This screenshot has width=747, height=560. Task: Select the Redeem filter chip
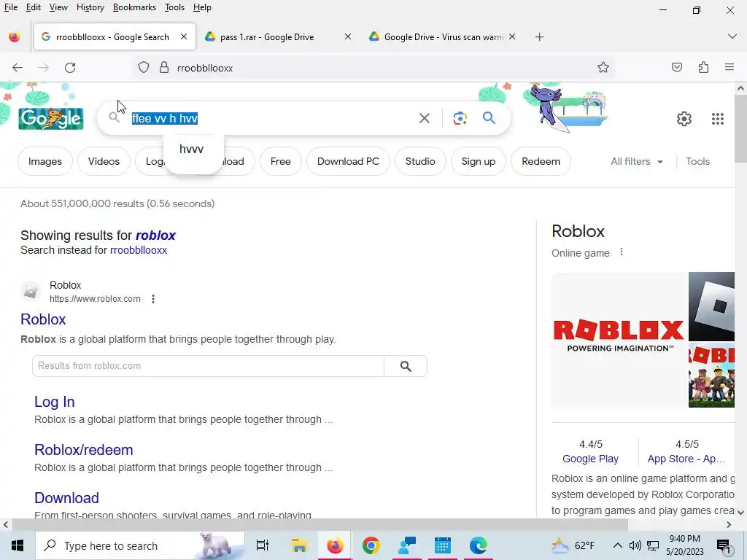(541, 161)
